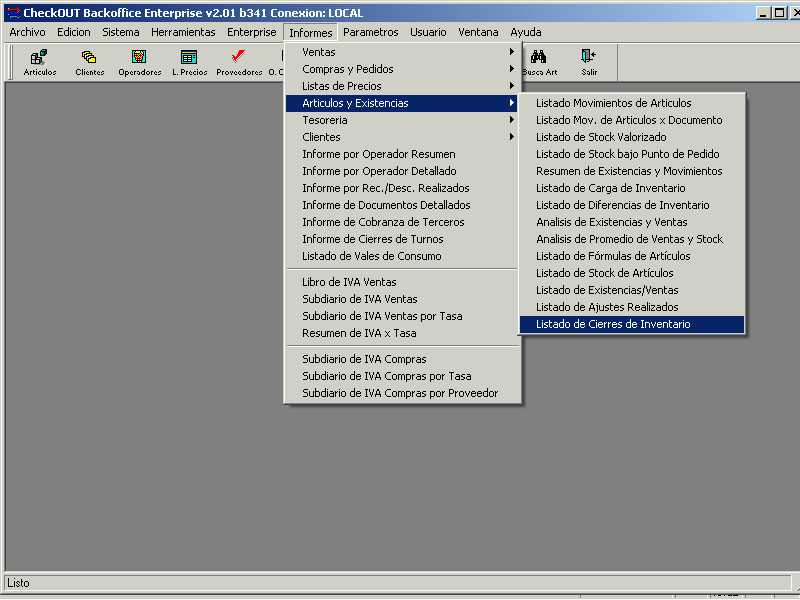Viewport: 800px width, 600px height.
Task: Expand the Clientes submenu in Informes
Action: pos(402,137)
